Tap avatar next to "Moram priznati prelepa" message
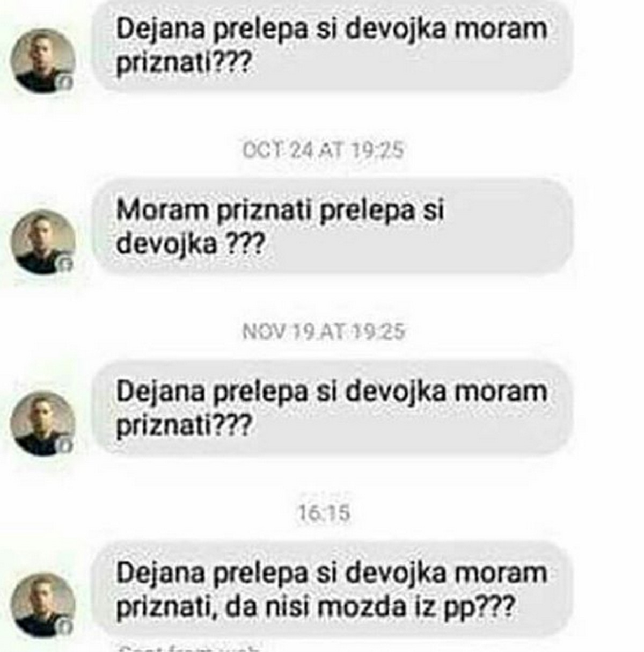 43,242
